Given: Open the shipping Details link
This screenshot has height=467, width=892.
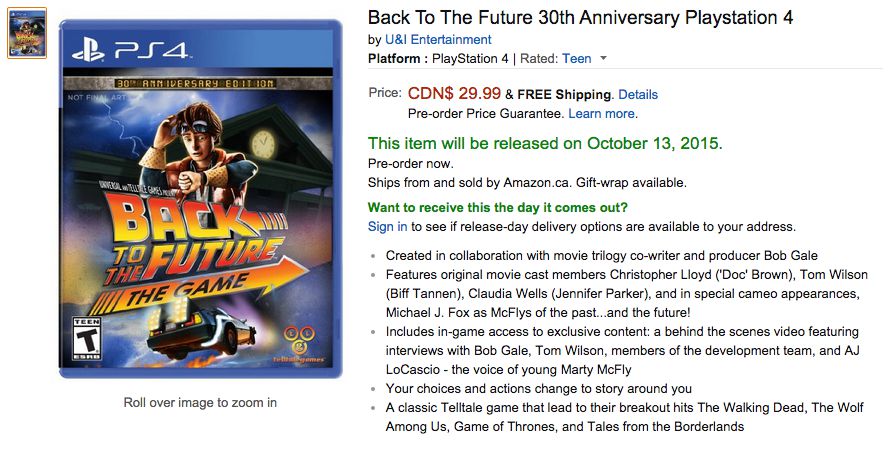Looking at the screenshot, I should 638,95.
